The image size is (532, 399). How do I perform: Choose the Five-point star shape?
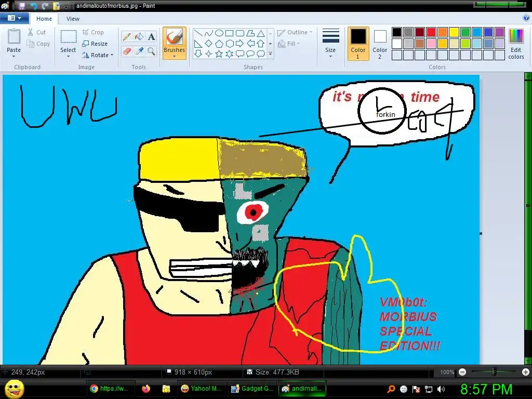[x=219, y=54]
